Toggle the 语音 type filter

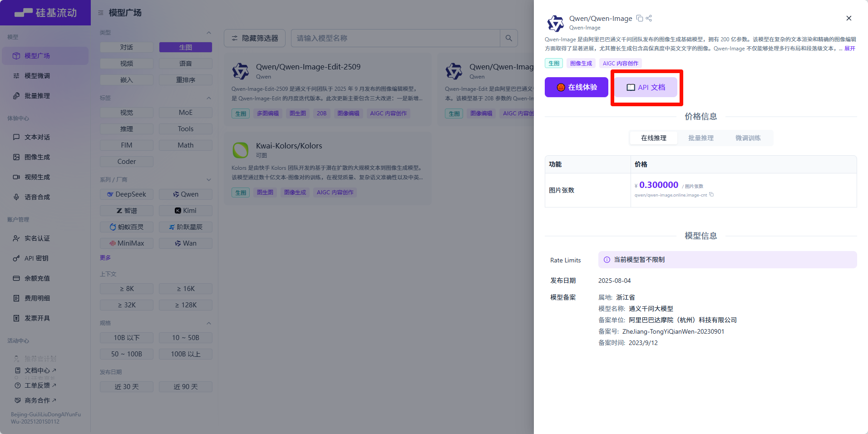point(186,64)
